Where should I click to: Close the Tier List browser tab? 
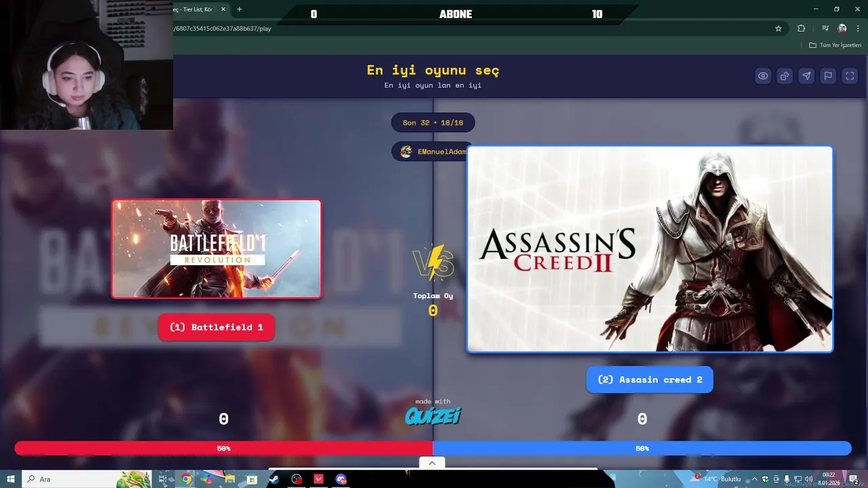click(223, 9)
